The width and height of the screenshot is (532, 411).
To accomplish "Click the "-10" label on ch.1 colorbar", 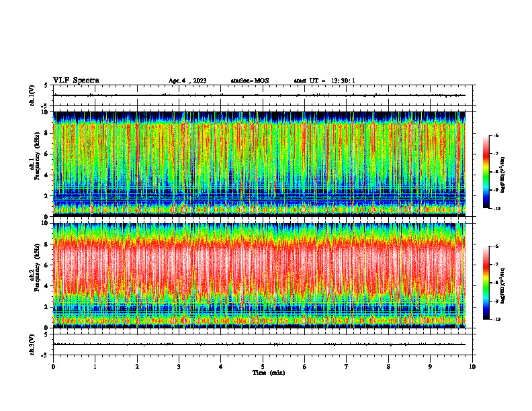I will [497, 209].
